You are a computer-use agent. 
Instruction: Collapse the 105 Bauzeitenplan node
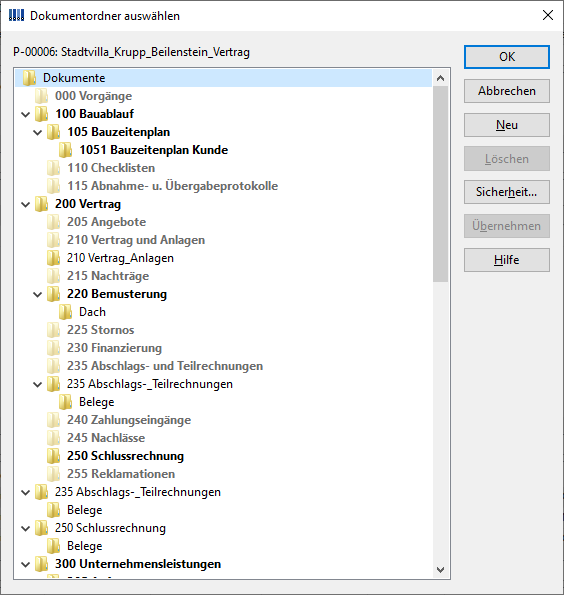tap(38, 132)
